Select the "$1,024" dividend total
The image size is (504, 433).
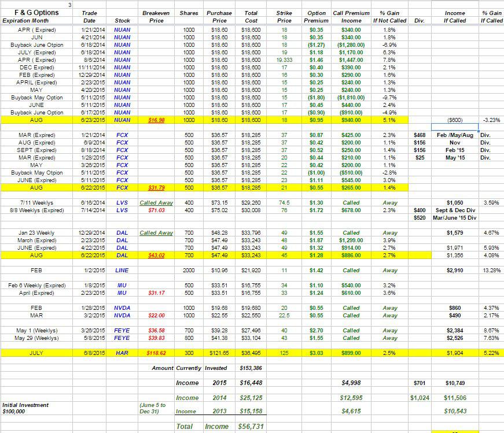click(x=420, y=398)
